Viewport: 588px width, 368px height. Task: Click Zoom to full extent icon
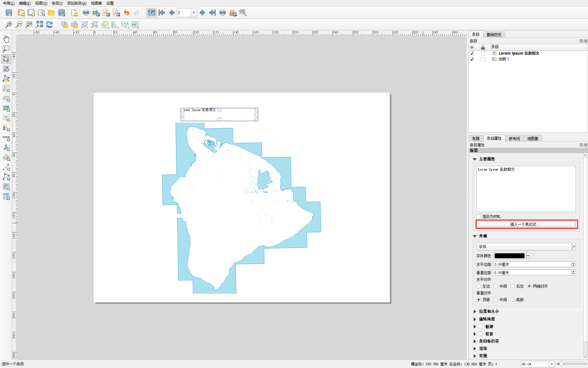39,25
